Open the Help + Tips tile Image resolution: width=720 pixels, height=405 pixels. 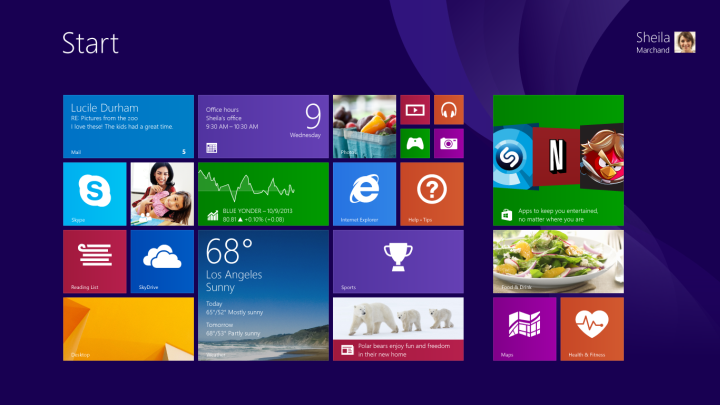tap(431, 194)
